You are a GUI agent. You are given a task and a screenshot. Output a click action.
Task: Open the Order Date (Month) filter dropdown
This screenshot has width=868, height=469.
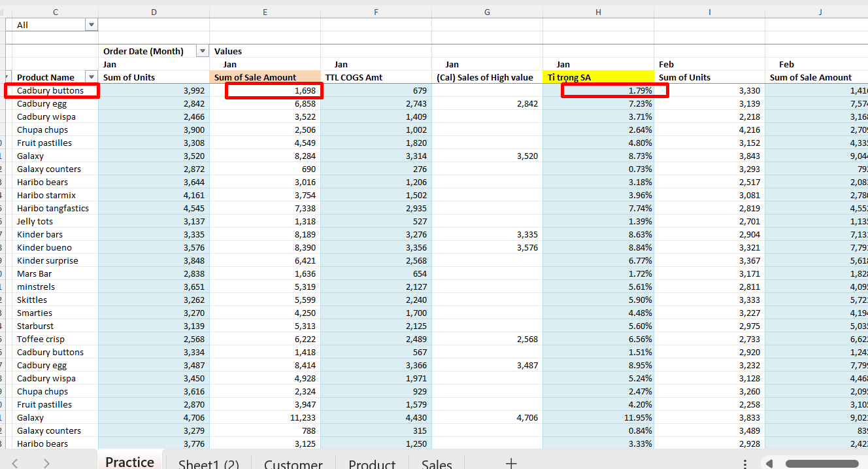point(203,51)
